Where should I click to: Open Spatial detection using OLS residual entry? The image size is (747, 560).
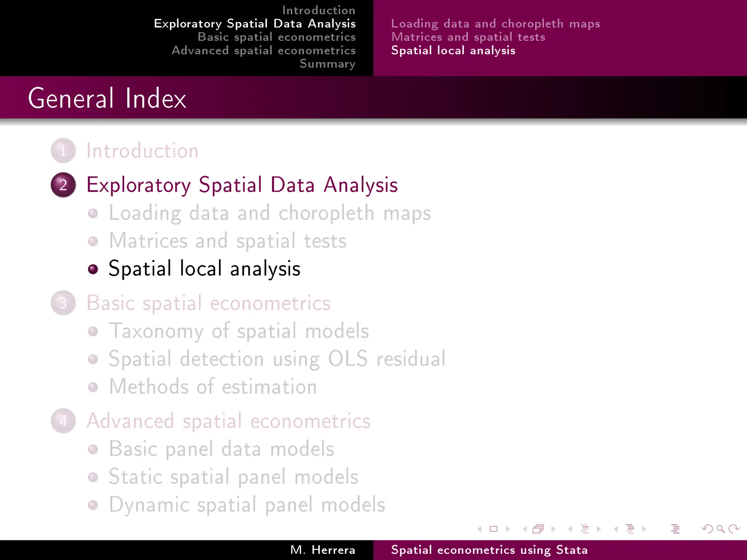(277, 359)
